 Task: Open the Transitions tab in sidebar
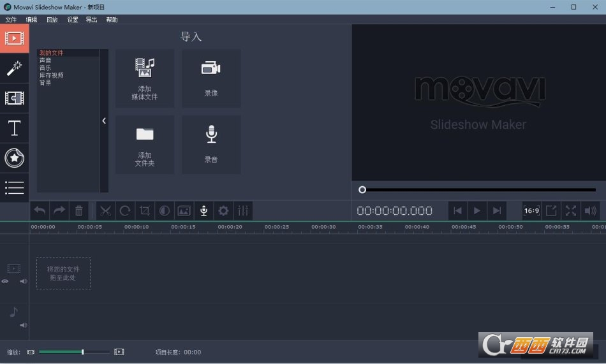tap(14, 98)
